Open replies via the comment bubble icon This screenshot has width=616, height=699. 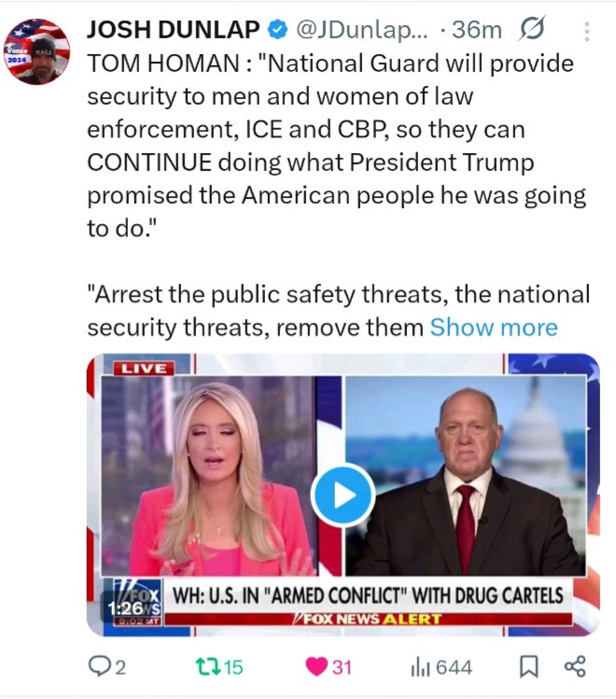pos(98,667)
